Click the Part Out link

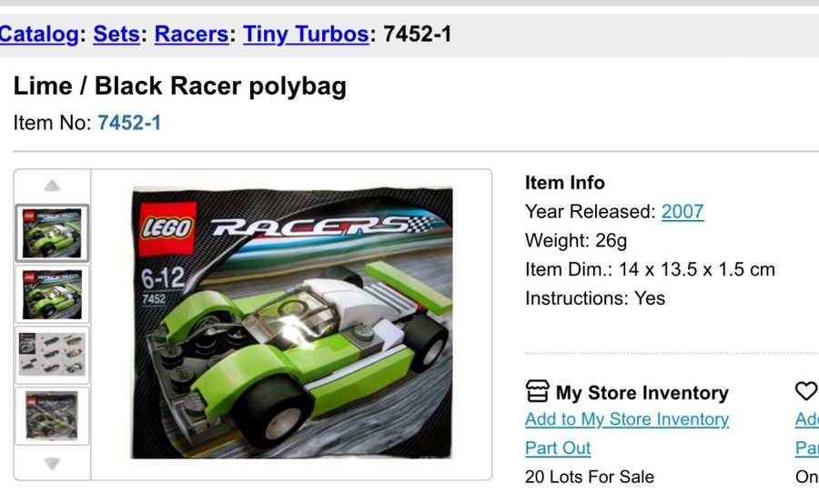(558, 448)
